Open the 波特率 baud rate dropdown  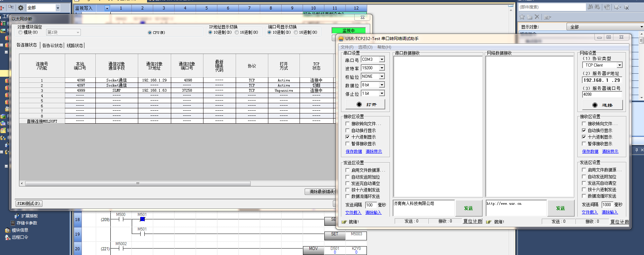pos(382,68)
